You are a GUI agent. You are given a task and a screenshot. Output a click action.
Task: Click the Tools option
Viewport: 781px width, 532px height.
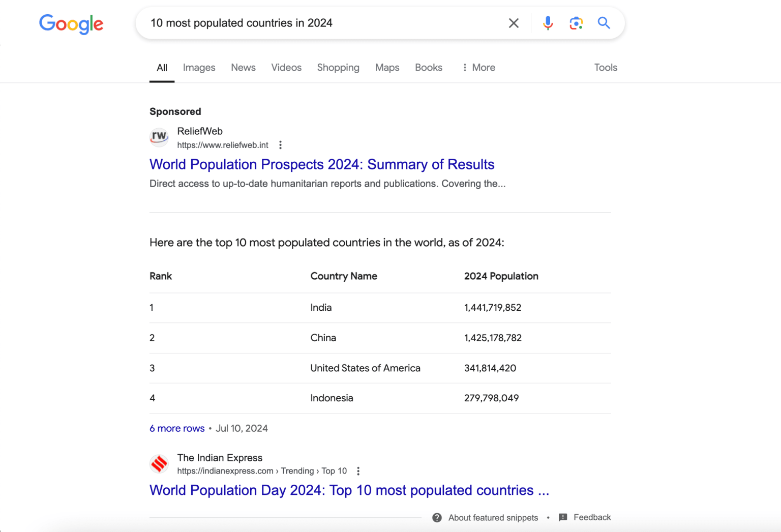605,67
